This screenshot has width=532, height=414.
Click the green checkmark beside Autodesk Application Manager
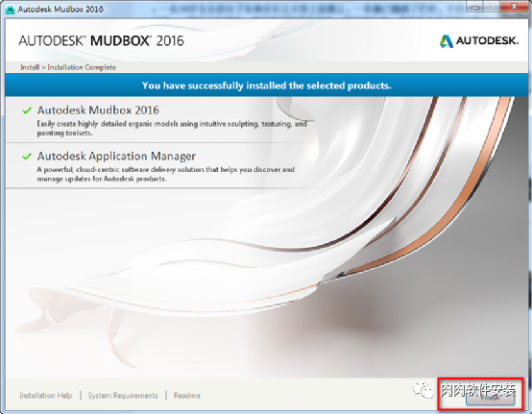pyautogui.click(x=27, y=157)
